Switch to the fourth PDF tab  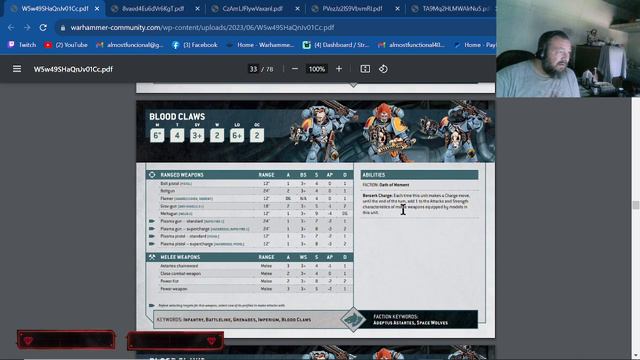(352, 8)
